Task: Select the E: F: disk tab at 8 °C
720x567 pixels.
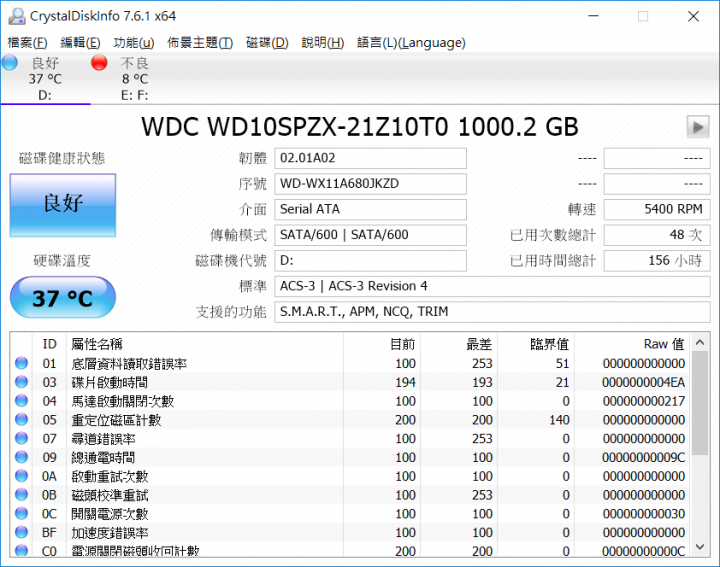Action: click(x=135, y=79)
